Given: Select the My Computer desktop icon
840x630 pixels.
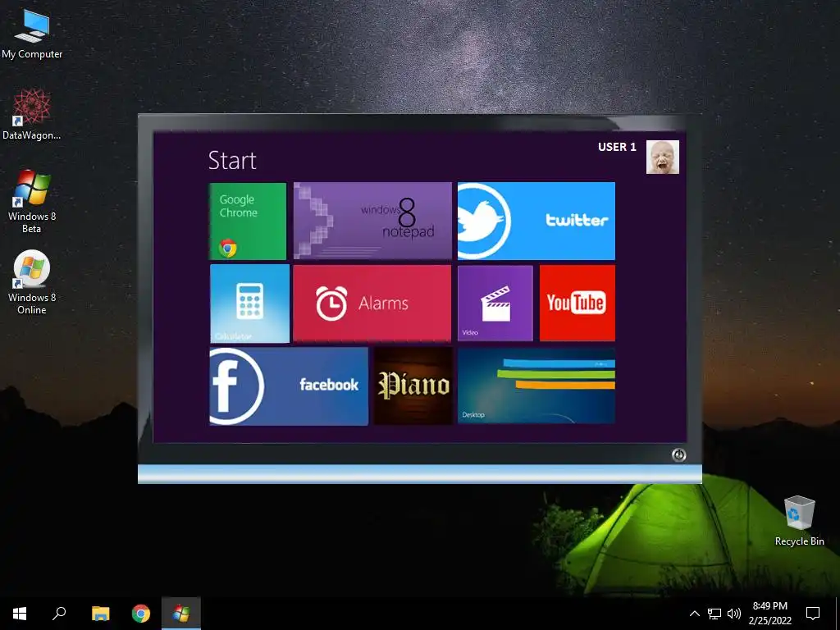Looking at the screenshot, I should (32, 34).
